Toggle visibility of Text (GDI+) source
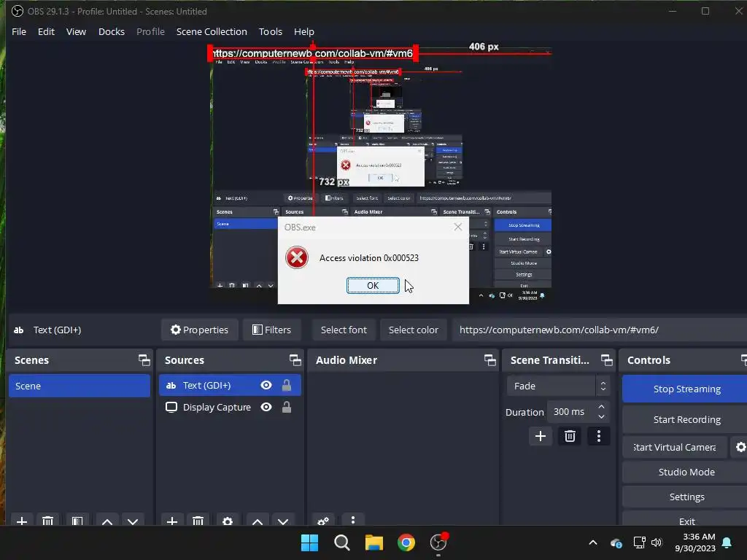The image size is (747, 560). [x=266, y=385]
